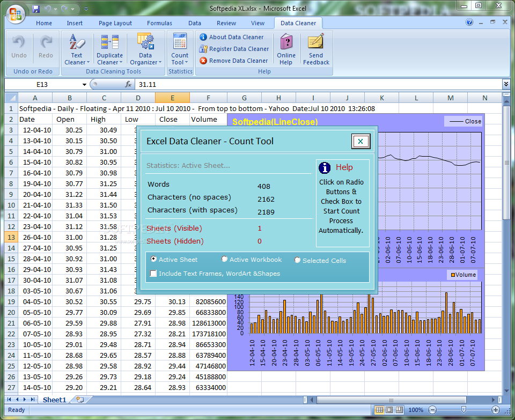The image size is (515, 420).
Task: Click the Undo icon in Data Cleaner ribbon
Action: click(19, 47)
